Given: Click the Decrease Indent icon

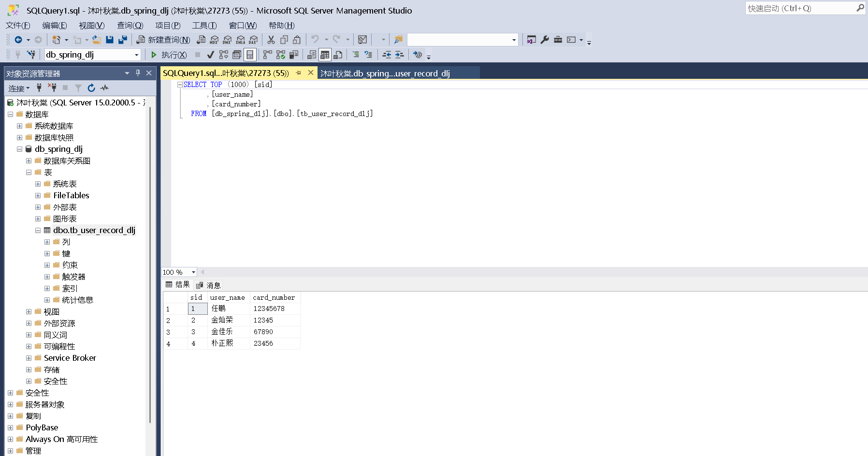Looking at the screenshot, I should (x=387, y=55).
